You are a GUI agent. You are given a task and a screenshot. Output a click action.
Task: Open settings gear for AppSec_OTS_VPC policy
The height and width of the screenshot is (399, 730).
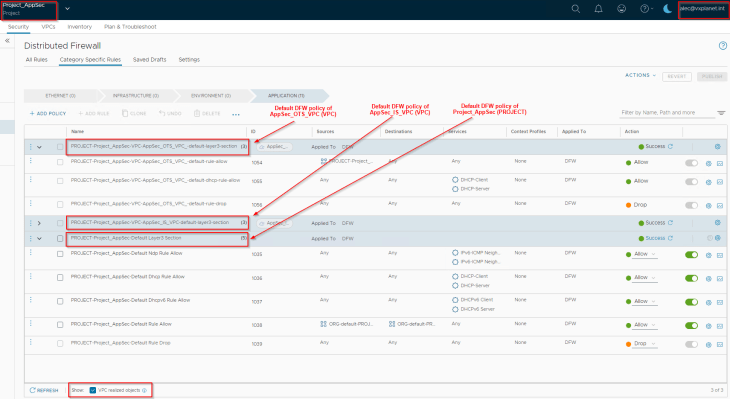click(717, 147)
